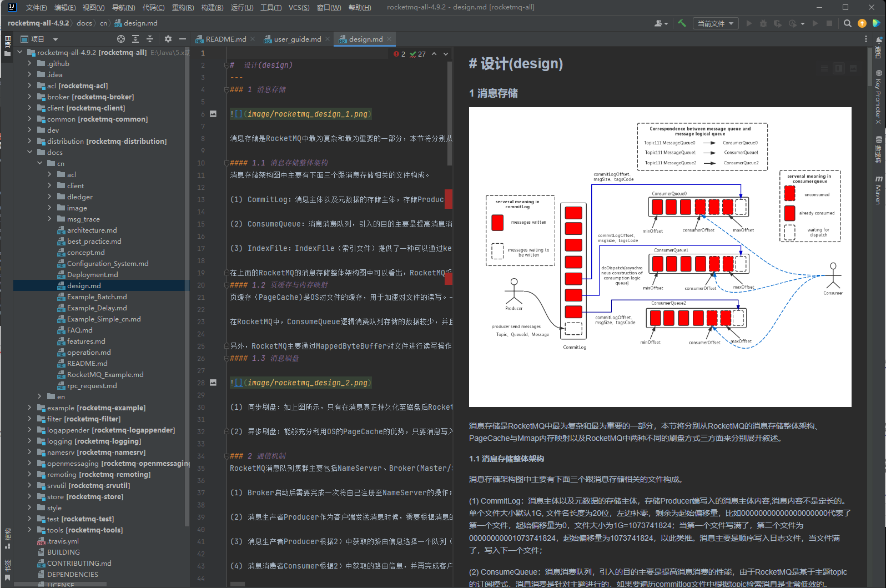Collapse the docs folder
This screenshot has height=588, width=886.
[x=30, y=152]
